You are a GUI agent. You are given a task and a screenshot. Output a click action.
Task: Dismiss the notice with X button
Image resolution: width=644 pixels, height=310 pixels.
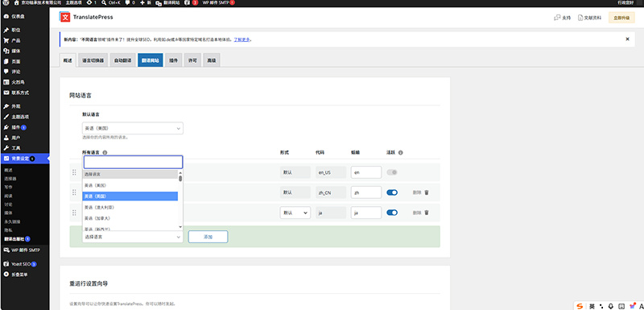(627, 39)
